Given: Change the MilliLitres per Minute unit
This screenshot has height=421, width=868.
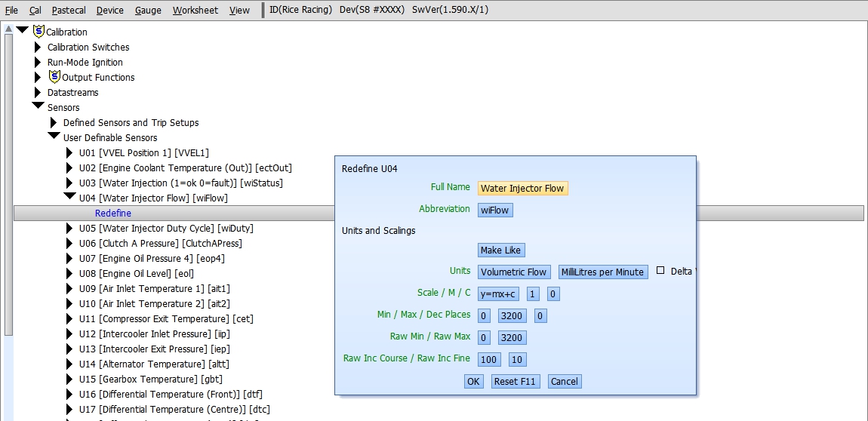Looking at the screenshot, I should point(602,272).
